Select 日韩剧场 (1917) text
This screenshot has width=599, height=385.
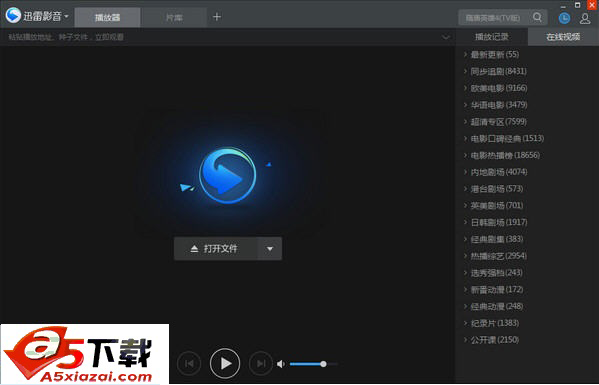tap(499, 222)
